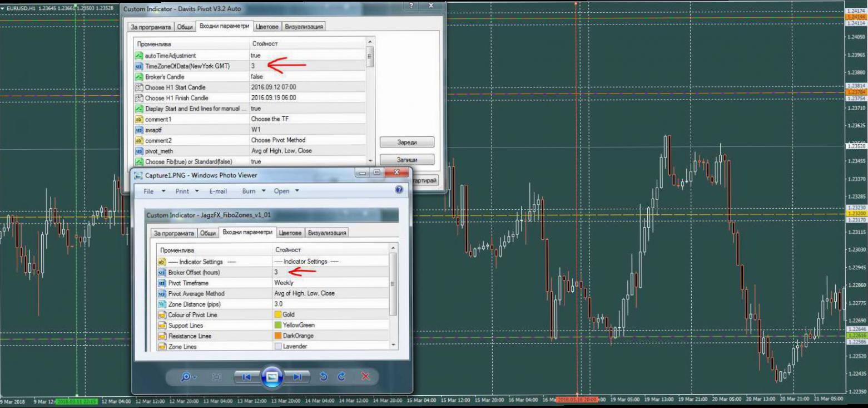The image size is (868, 408).
Task: Click the actual size icon in Photo Viewer
Action: pos(217,377)
